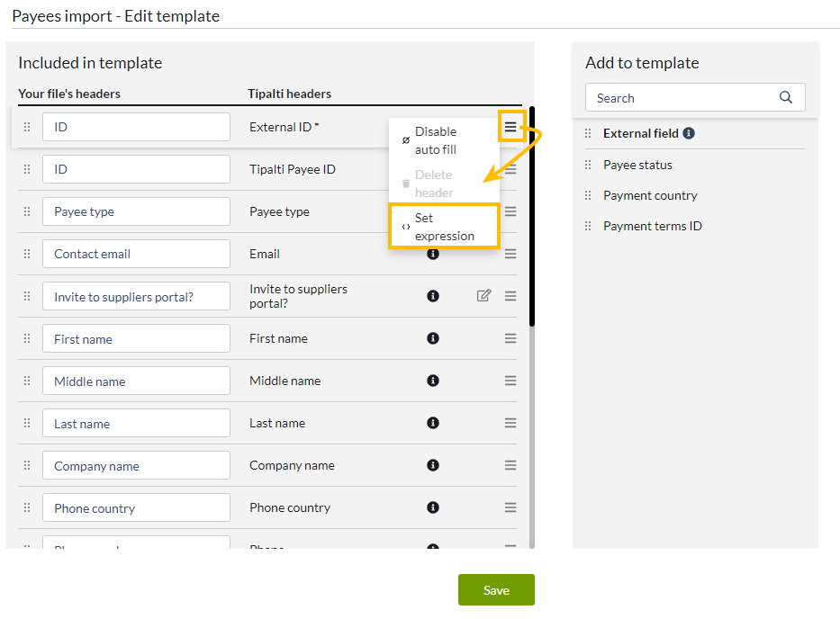This screenshot has width=840, height=619.
Task: Edit the Last name file header field
Action: coord(136,423)
